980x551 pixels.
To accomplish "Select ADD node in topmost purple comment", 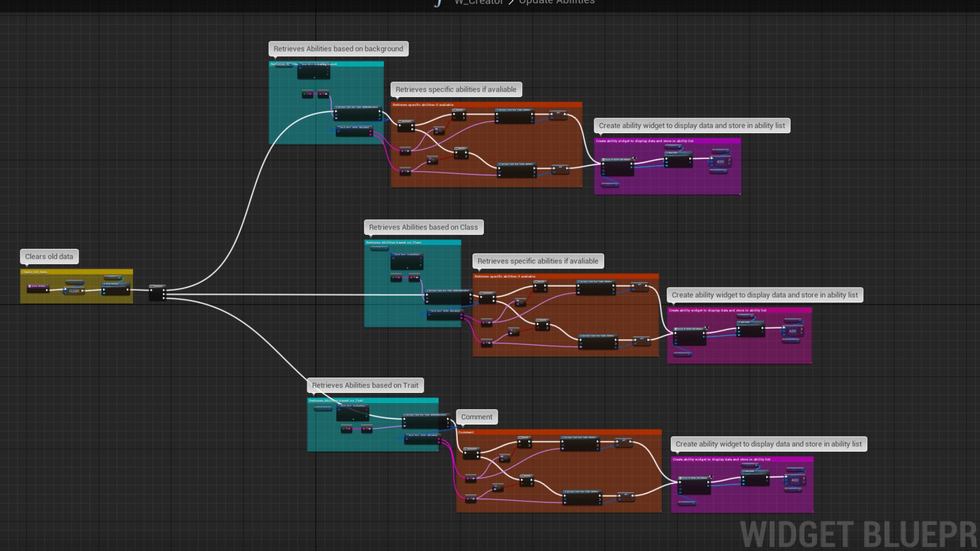I will (x=720, y=162).
